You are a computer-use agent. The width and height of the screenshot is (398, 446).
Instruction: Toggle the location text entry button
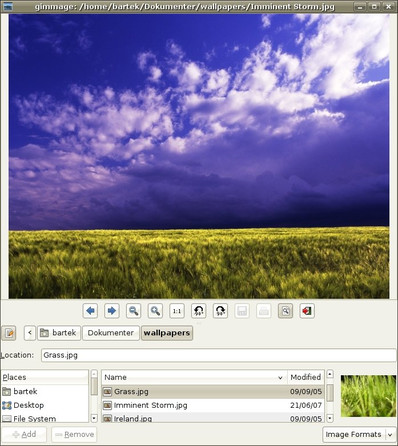click(9, 333)
